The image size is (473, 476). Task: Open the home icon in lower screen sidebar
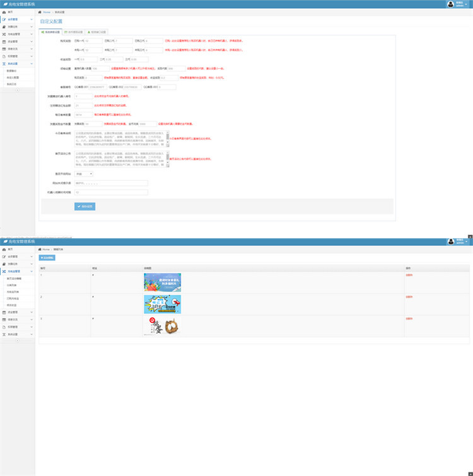4,249
